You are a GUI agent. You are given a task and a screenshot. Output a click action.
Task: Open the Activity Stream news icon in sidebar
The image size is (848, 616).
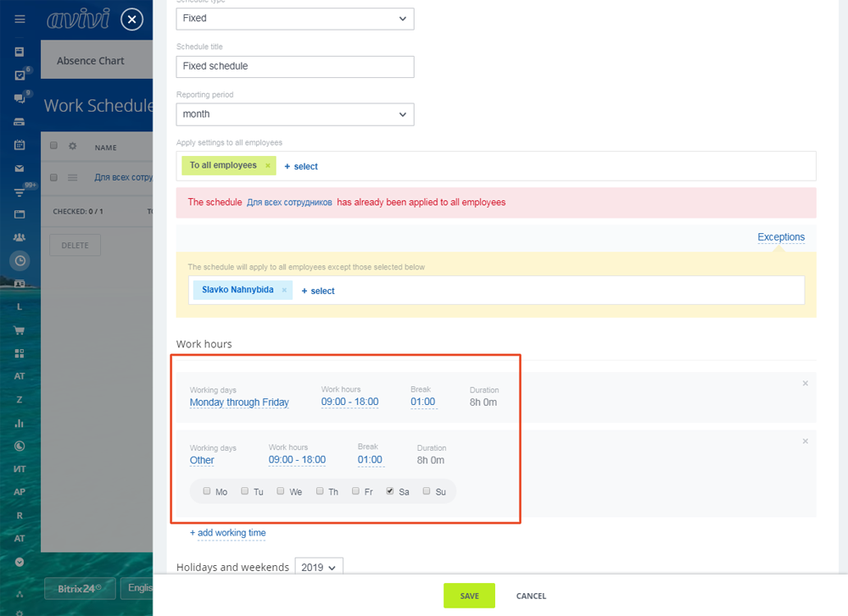pyautogui.click(x=20, y=52)
